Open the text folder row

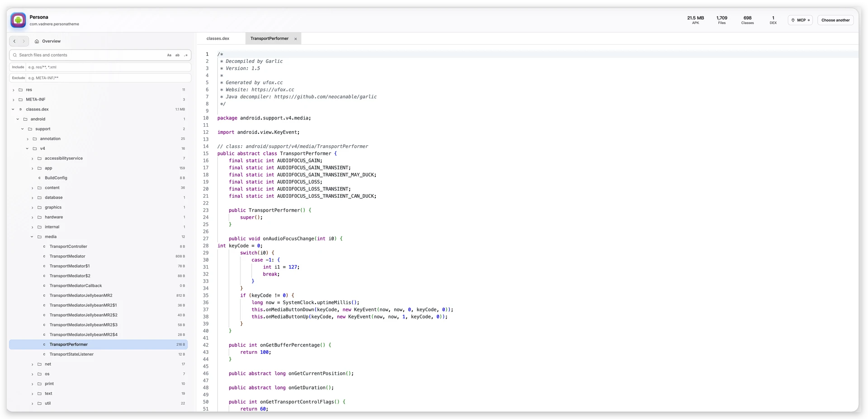pyautogui.click(x=98, y=394)
